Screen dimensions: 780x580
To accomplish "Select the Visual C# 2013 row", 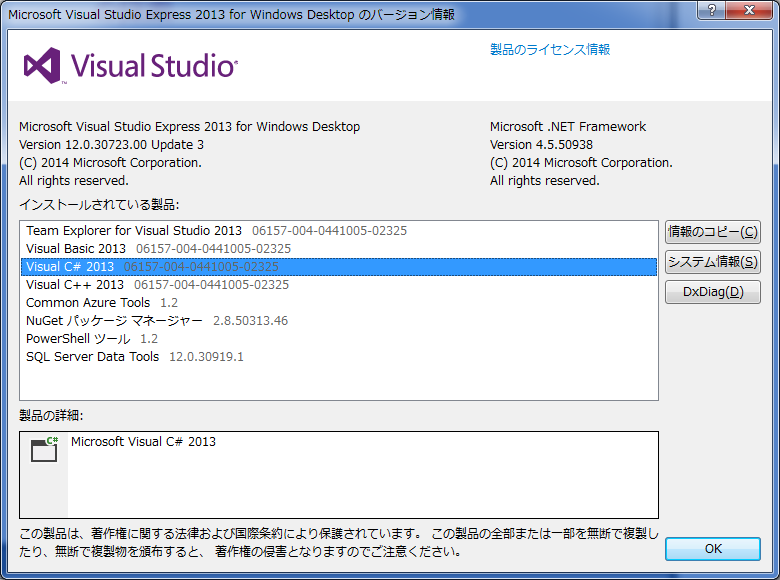I will coord(339,267).
